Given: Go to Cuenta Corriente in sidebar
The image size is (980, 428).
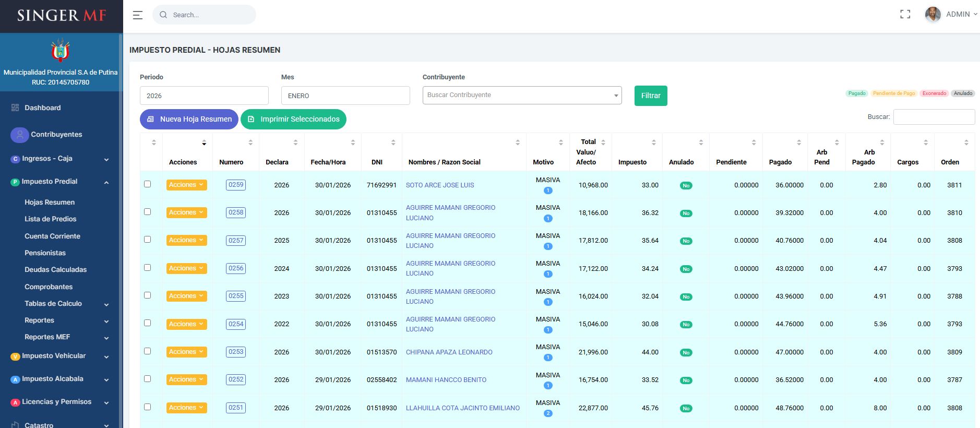Looking at the screenshot, I should [52, 236].
